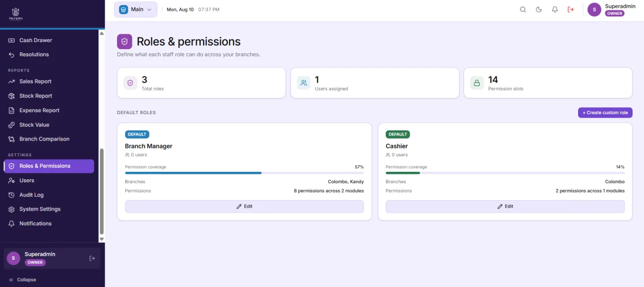Click the Stock Report box icon
644x287 pixels.
(x=11, y=96)
